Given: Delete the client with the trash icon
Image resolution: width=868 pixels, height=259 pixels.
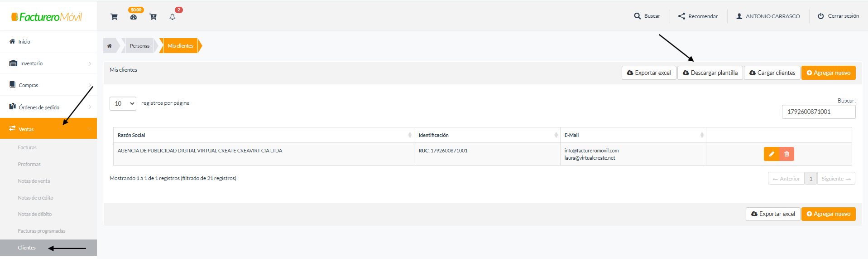Looking at the screenshot, I should coord(787,154).
